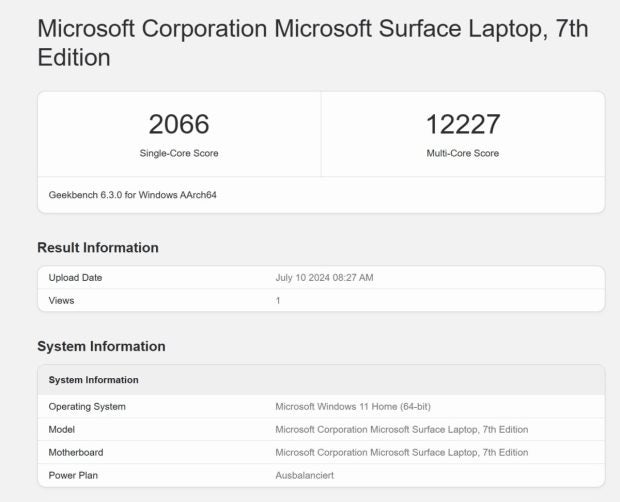Select the Model row's Surface Laptop value
620x502 pixels.
402,430
